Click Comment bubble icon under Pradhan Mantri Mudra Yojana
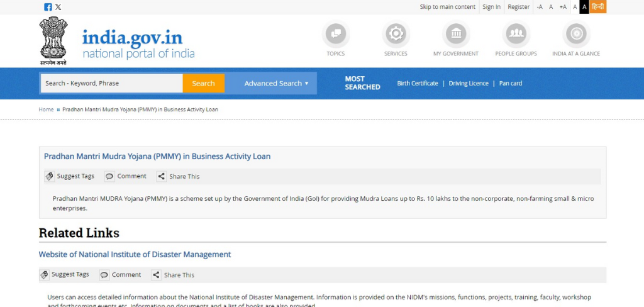644x307 pixels. (x=109, y=176)
